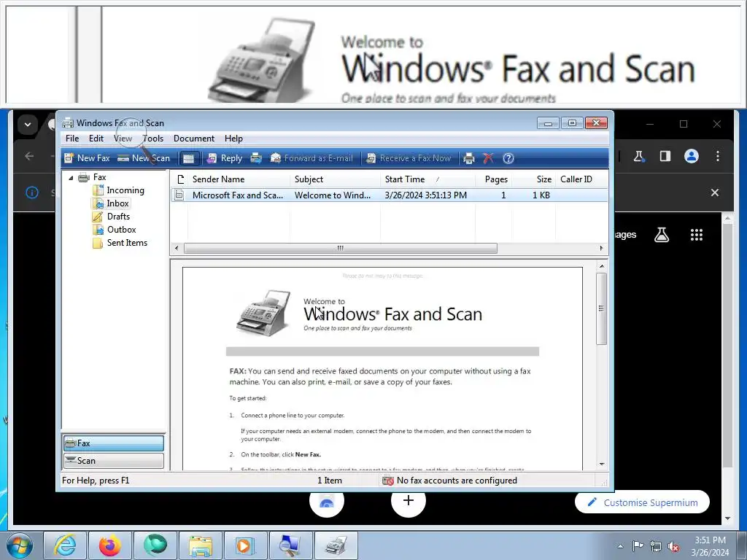The width and height of the screenshot is (747, 560).
Task: Sort by the Caller ID column
Action: pyautogui.click(x=581, y=179)
